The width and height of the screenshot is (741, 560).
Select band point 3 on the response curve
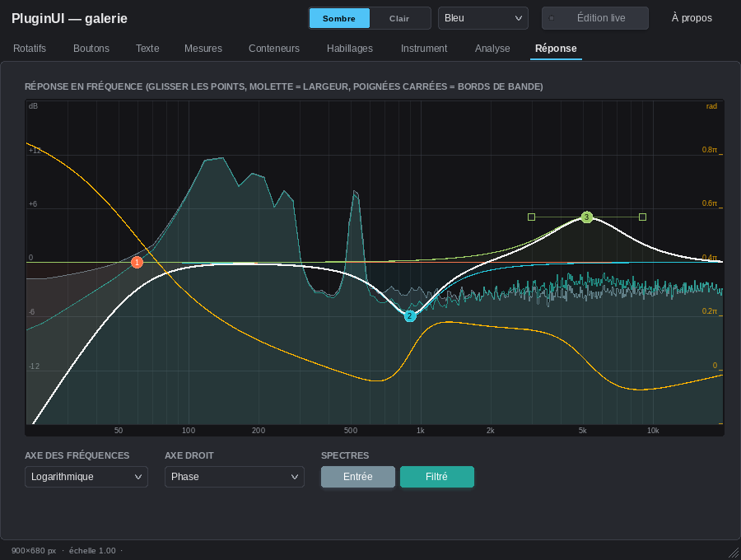pyautogui.click(x=586, y=217)
